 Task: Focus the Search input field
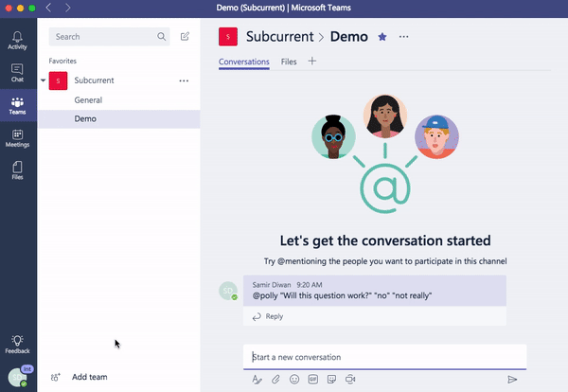(x=110, y=37)
